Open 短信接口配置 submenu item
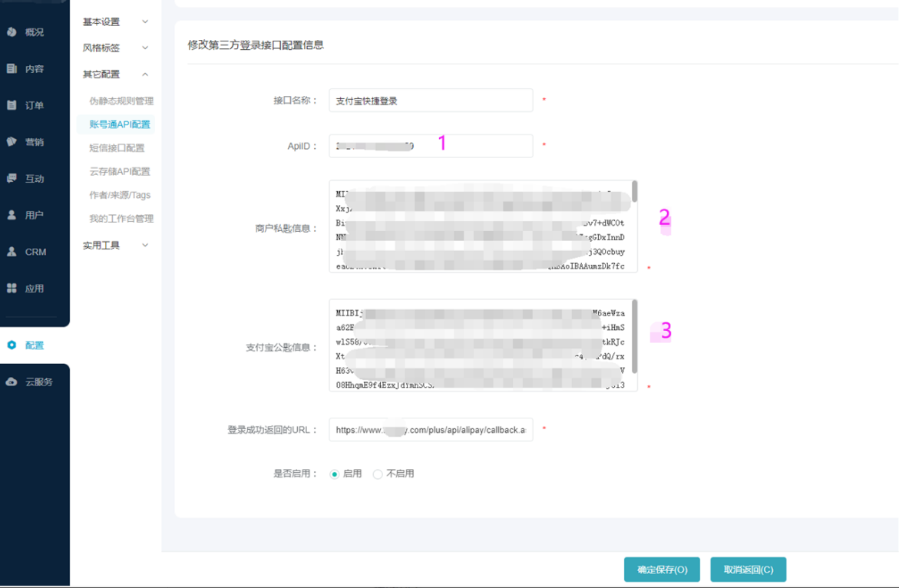 117,148
